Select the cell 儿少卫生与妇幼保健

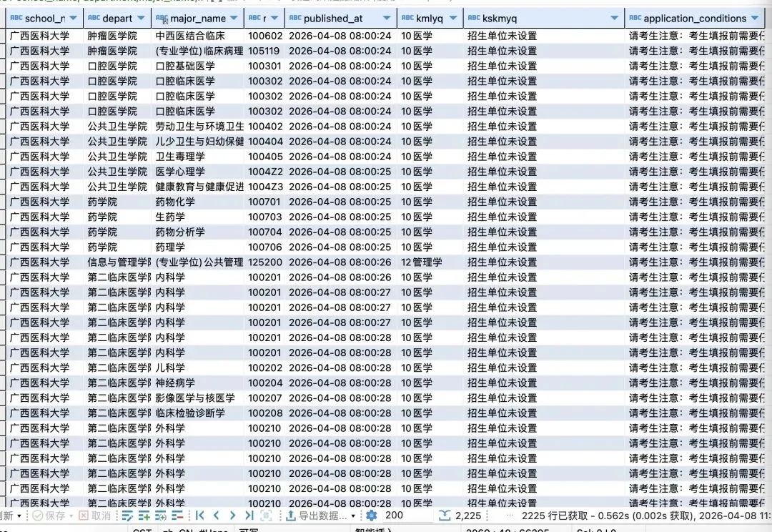coord(198,142)
